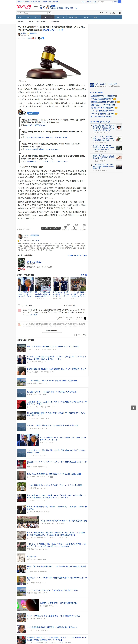Open the 有料 navigation tab

95,17
